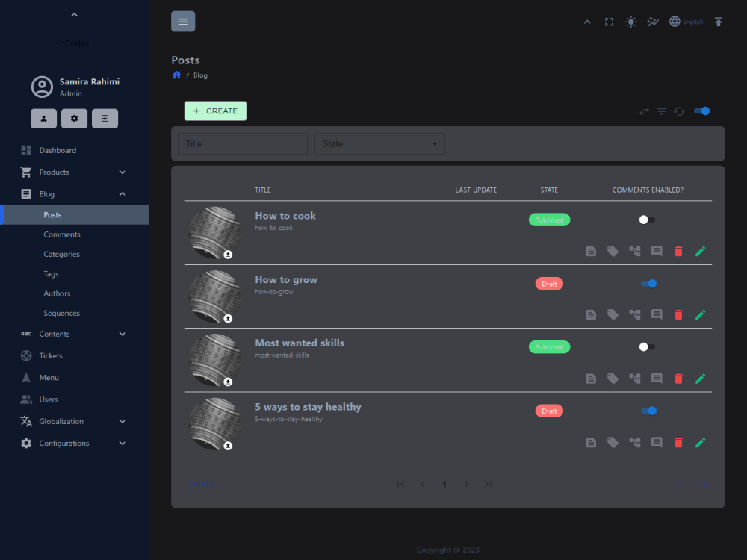Switch theme using the sun icon
Screen dimensions: 747x560
(x=630, y=22)
